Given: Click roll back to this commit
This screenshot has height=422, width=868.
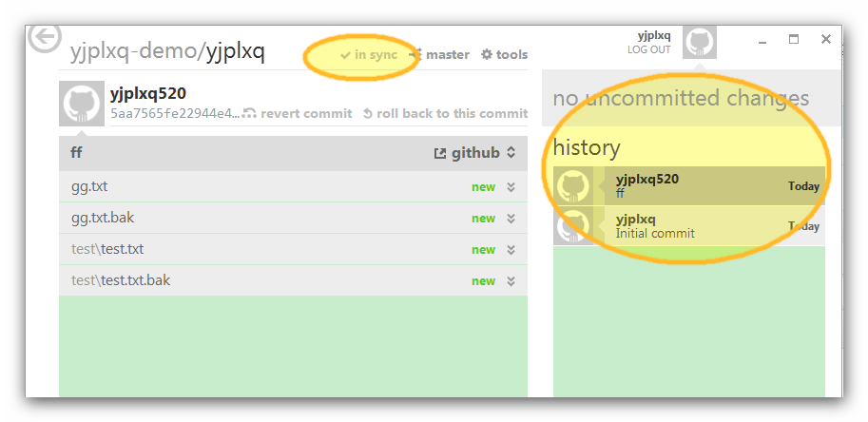Looking at the screenshot, I should pyautogui.click(x=445, y=113).
